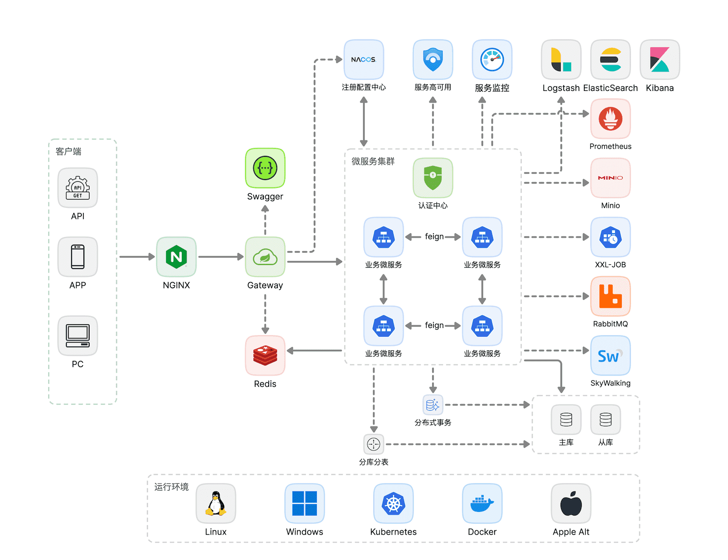Click the Gateway label text
Viewport: 728px width, 560px height.
(x=265, y=285)
